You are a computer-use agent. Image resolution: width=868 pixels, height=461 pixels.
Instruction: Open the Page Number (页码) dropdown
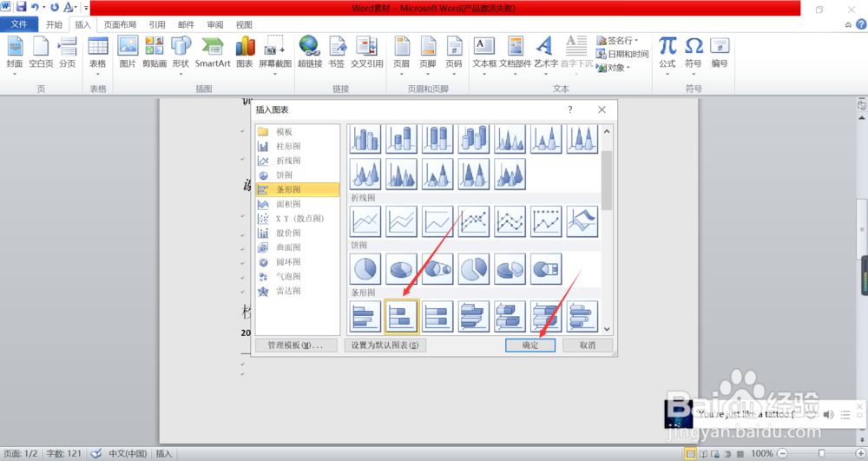454,54
